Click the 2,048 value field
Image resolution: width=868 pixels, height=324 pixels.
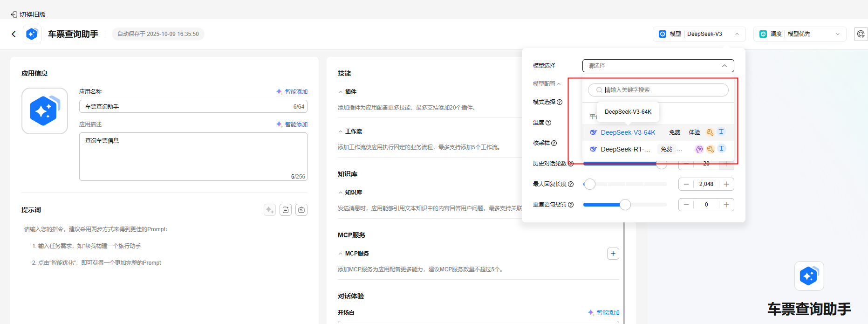coord(706,184)
